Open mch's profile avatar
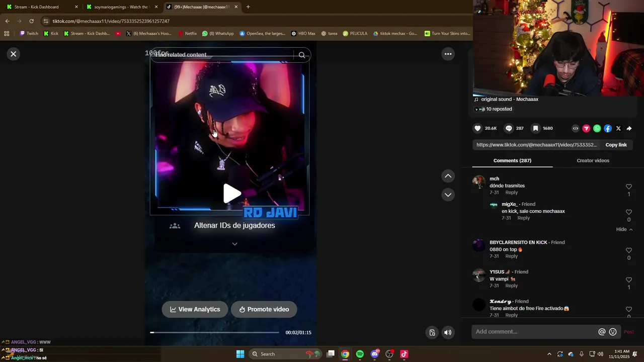Screen dimensions: 644x362 point(478,182)
